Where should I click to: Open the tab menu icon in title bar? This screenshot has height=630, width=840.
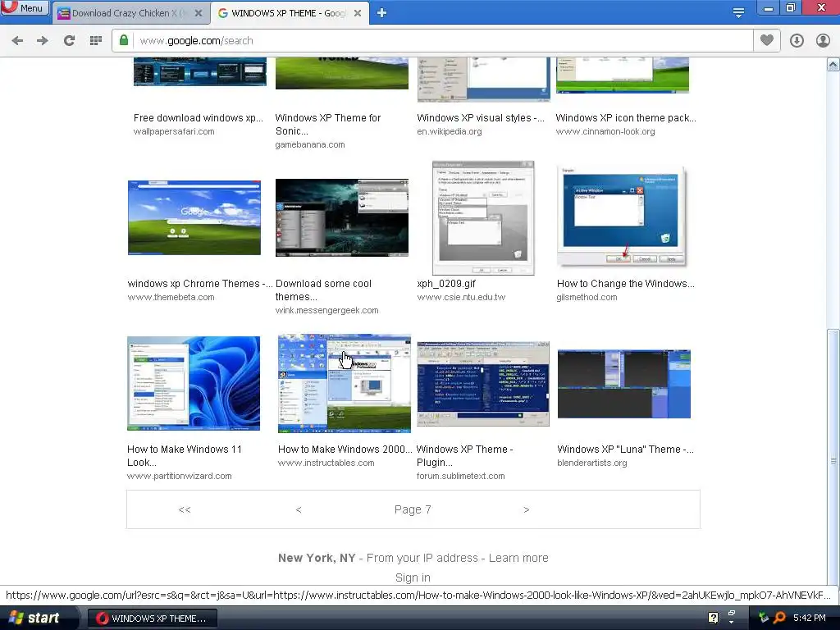(x=738, y=13)
